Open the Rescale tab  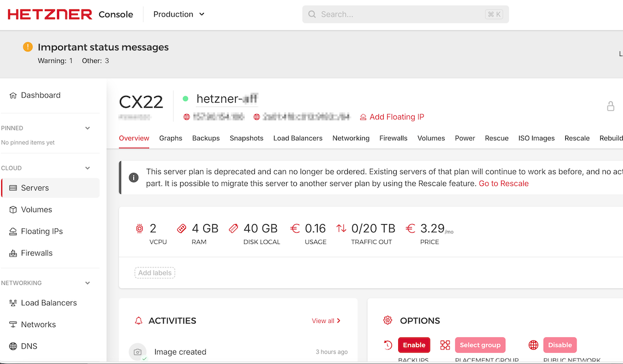577,138
